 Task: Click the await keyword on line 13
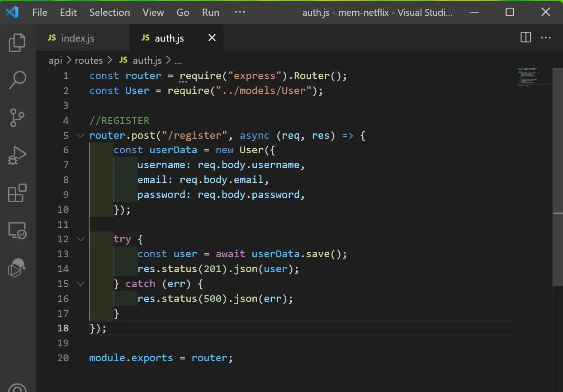231,254
